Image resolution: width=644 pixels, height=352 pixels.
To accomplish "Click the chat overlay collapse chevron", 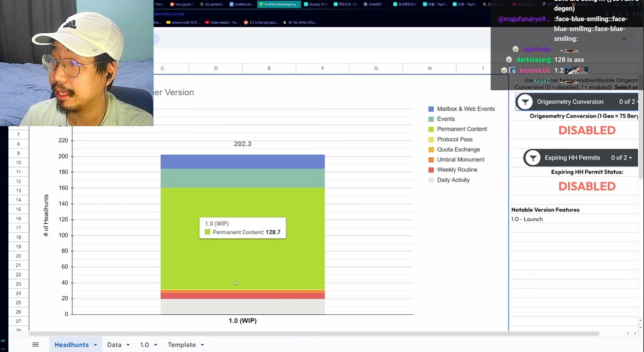I will (x=624, y=39).
